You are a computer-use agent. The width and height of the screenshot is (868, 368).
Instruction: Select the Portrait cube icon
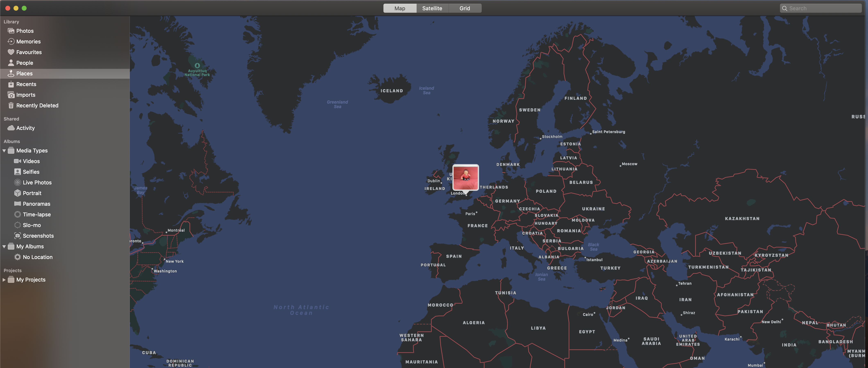[x=18, y=193]
